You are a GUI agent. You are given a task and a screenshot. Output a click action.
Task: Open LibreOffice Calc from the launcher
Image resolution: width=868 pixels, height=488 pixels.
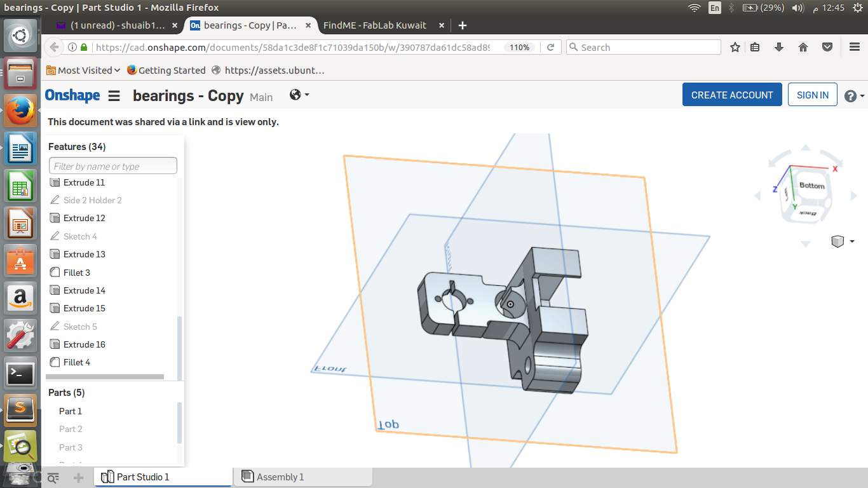point(20,186)
